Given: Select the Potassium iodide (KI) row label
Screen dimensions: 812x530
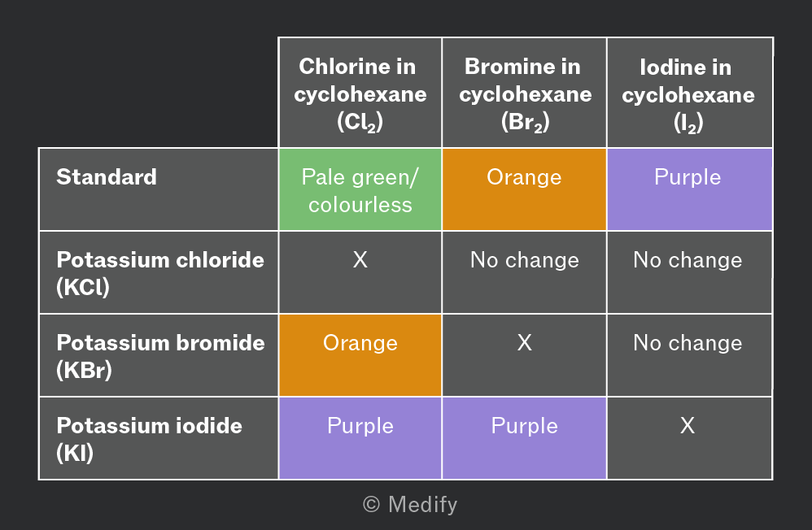Looking at the screenshot, I should (159, 438).
